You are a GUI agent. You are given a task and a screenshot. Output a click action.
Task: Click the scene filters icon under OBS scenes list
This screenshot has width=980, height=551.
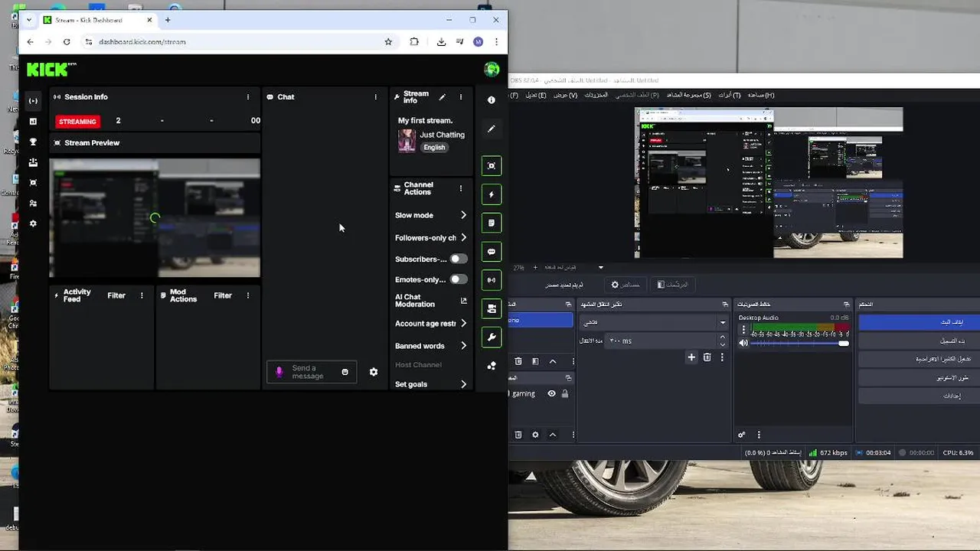click(x=535, y=361)
